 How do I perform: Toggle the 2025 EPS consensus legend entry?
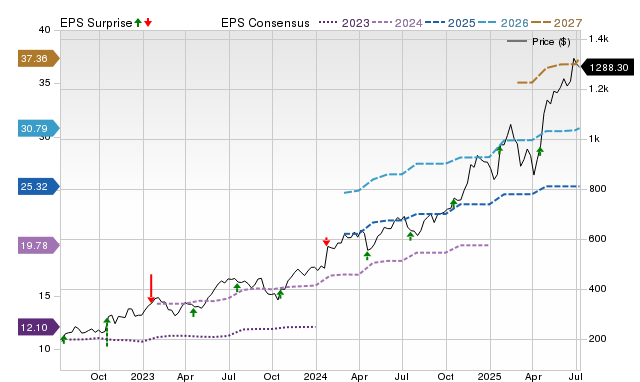[450, 23]
